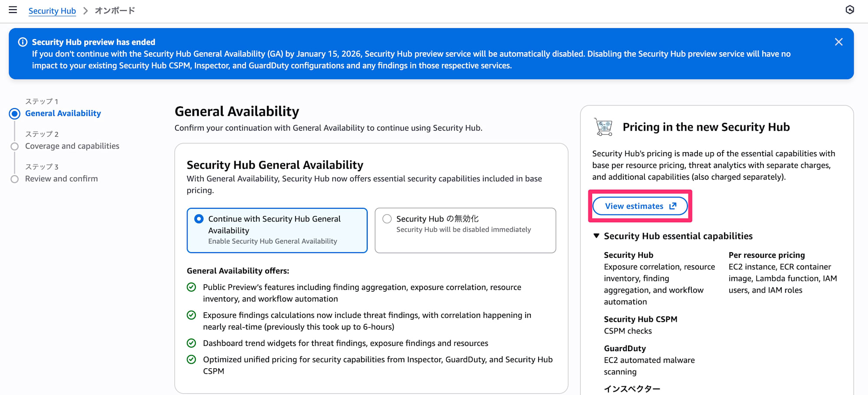Viewport: 868px width, 395px height.
Task: Click the View estimates button
Action: click(634, 206)
